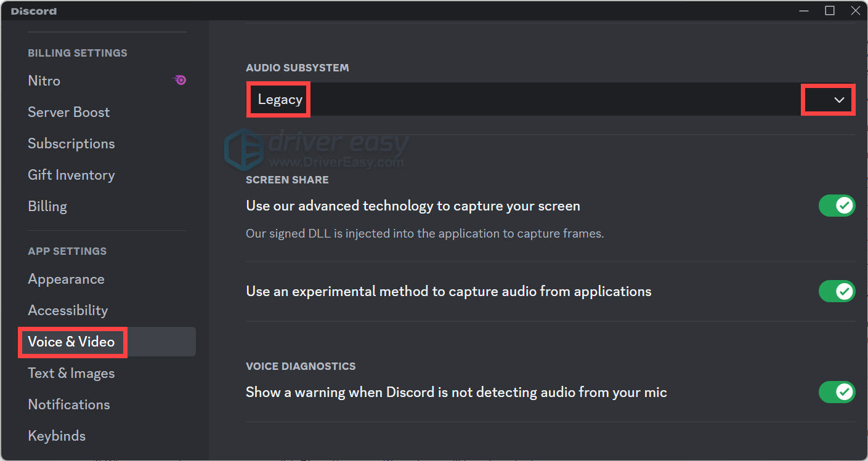This screenshot has height=461, width=868.
Task: Open Nitro settings in sidebar
Action: (44, 81)
